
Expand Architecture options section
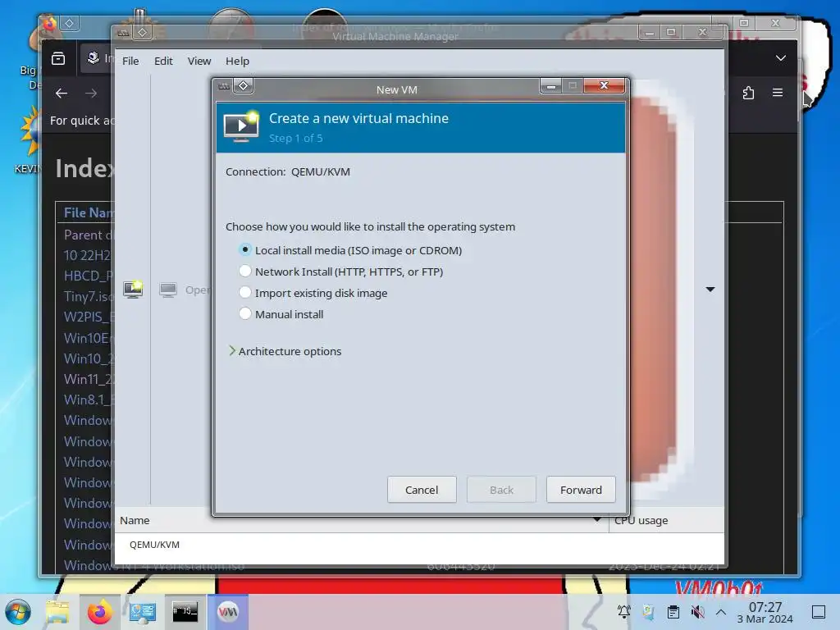click(x=285, y=351)
